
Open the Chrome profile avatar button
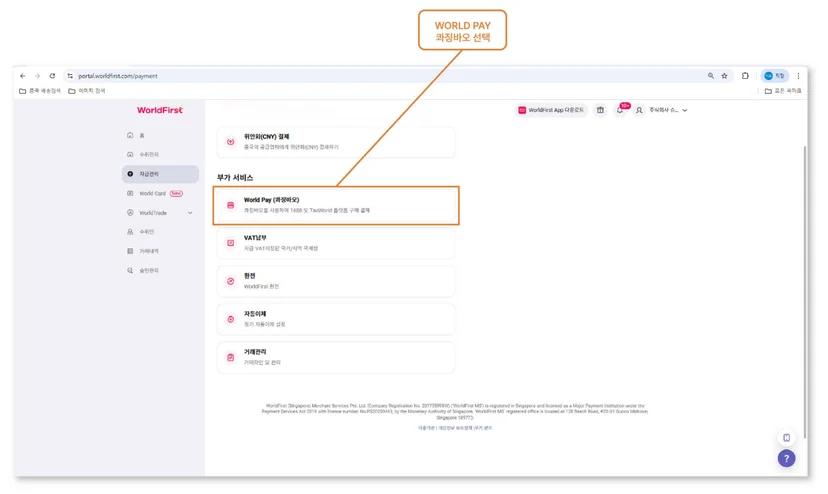pyautogui.click(x=774, y=76)
